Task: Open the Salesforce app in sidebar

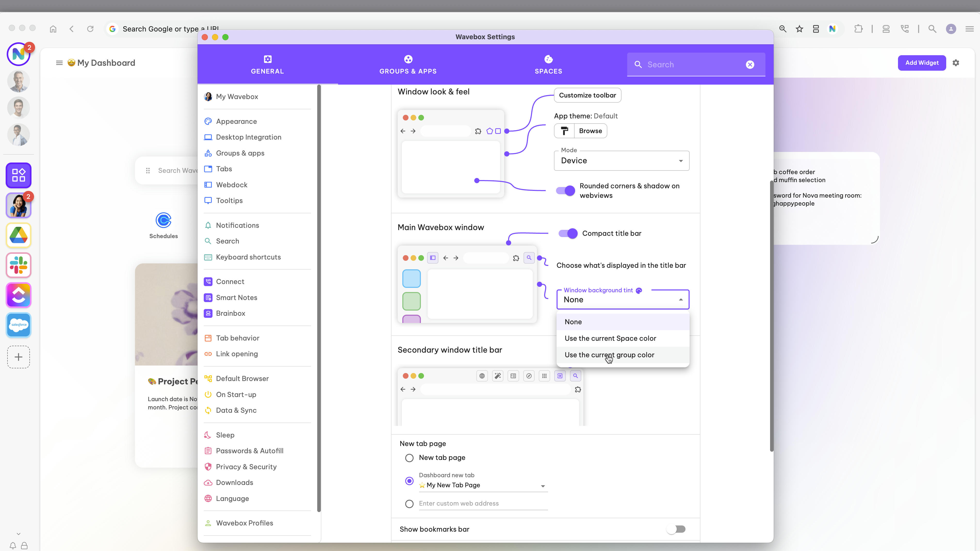Action: [18, 325]
